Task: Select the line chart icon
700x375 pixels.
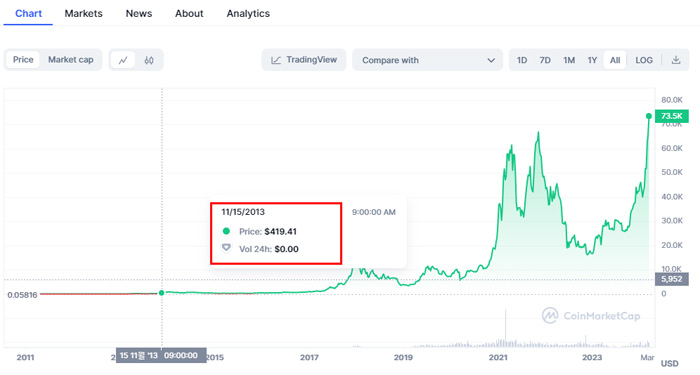Action: point(123,60)
